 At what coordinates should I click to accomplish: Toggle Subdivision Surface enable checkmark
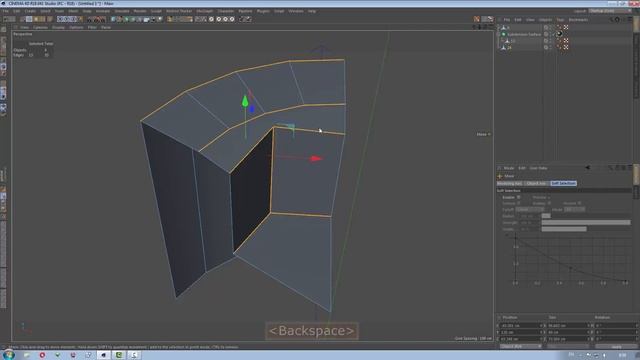click(553, 35)
